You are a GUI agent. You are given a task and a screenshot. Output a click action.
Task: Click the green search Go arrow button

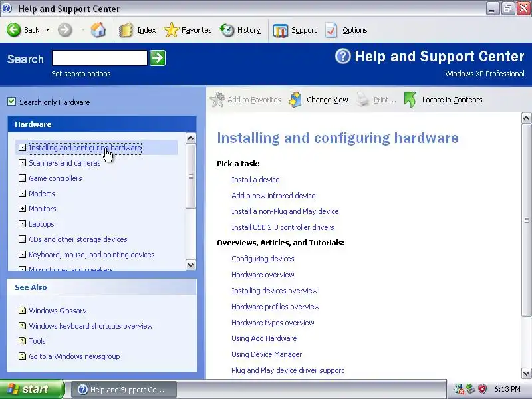click(x=158, y=58)
